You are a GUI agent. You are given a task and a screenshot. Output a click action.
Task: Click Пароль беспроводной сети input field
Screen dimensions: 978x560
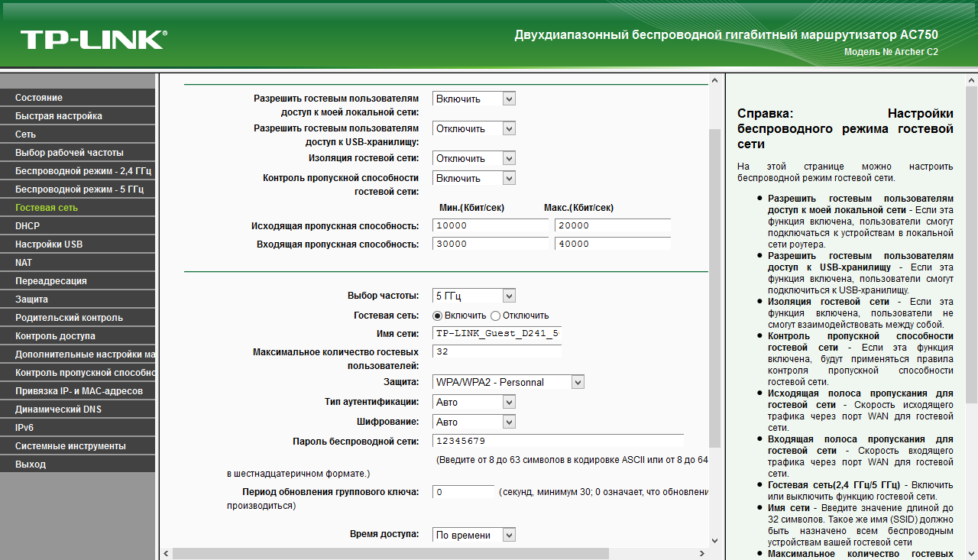(x=558, y=441)
